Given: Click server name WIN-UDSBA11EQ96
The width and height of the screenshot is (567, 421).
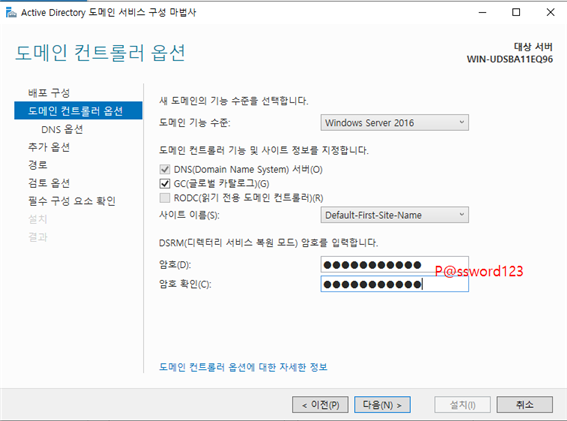Looking at the screenshot, I should (x=510, y=59).
